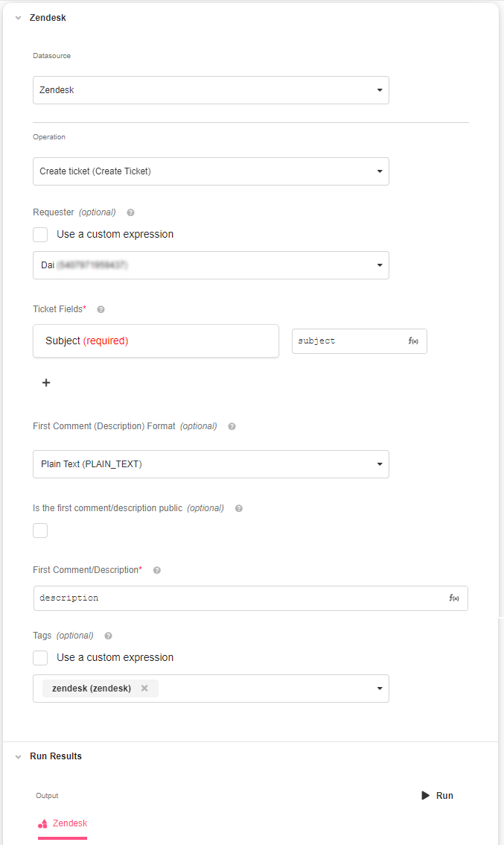Click help icon beside first comment public option
The height and width of the screenshot is (845, 504).
point(239,509)
